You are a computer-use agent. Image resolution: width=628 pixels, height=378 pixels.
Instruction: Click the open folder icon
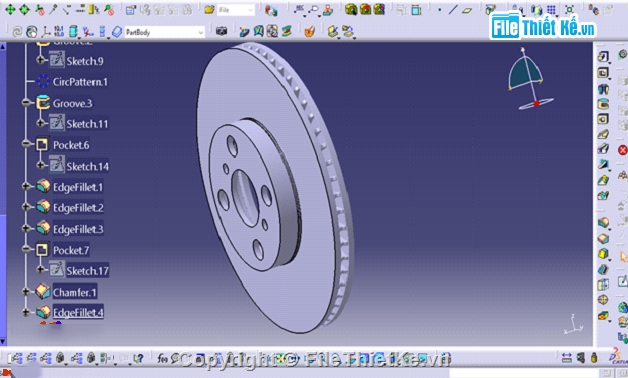pos(209,10)
